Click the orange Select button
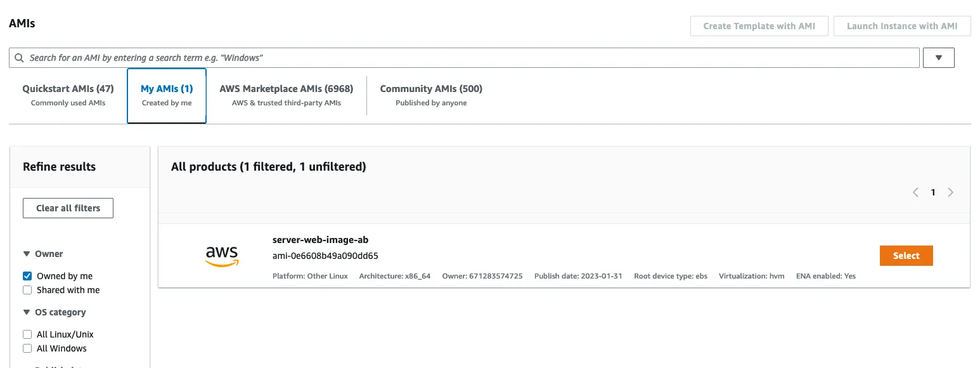 [906, 256]
